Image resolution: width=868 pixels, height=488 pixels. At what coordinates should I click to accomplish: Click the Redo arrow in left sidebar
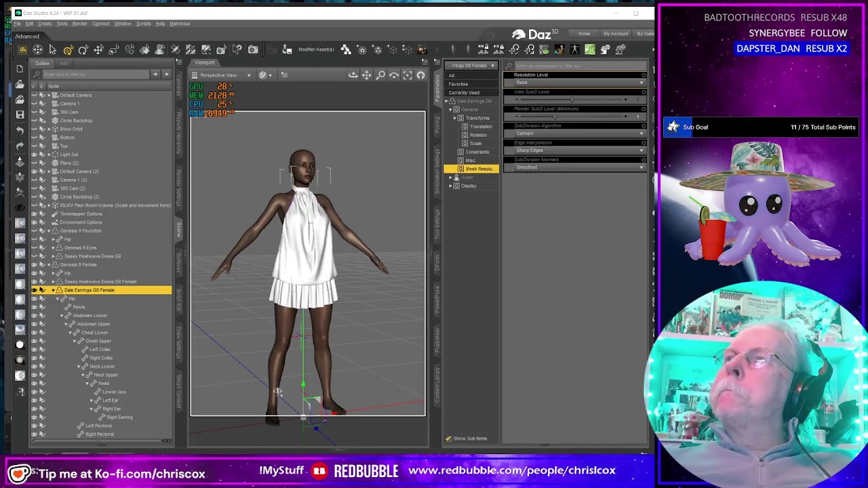coord(20,145)
